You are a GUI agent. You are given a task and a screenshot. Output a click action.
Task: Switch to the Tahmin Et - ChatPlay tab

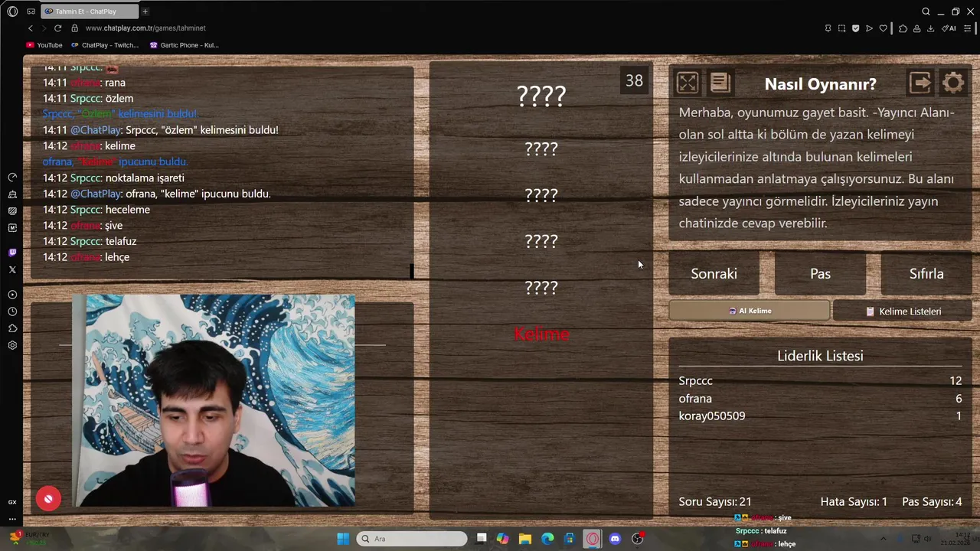click(88, 11)
